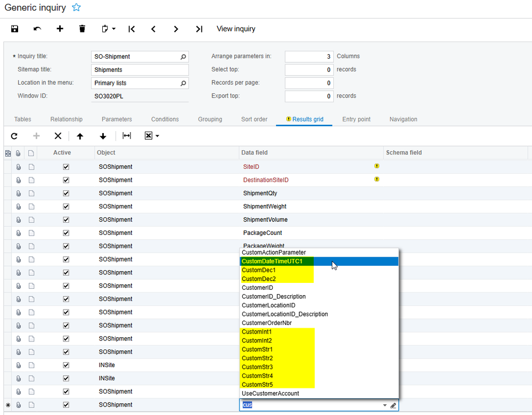The image size is (532, 415).
Task: Toggle Active checkbox for ShipmentWeight row
Action: (x=66, y=207)
